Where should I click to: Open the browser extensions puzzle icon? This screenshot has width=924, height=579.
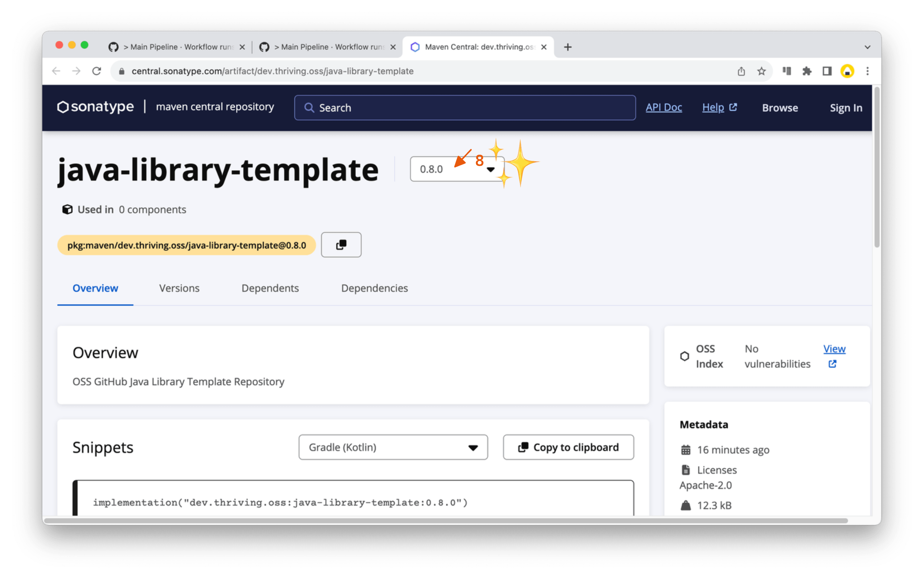coord(806,71)
